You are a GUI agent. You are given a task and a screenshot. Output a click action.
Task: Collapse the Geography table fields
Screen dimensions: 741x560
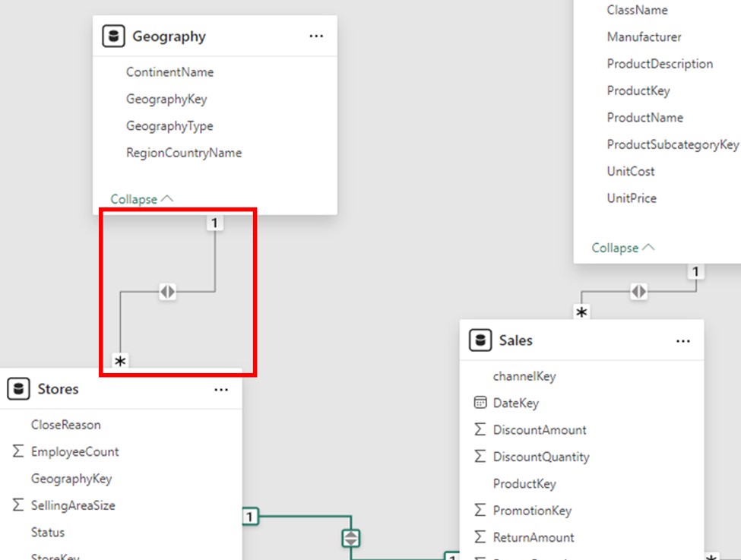(141, 199)
